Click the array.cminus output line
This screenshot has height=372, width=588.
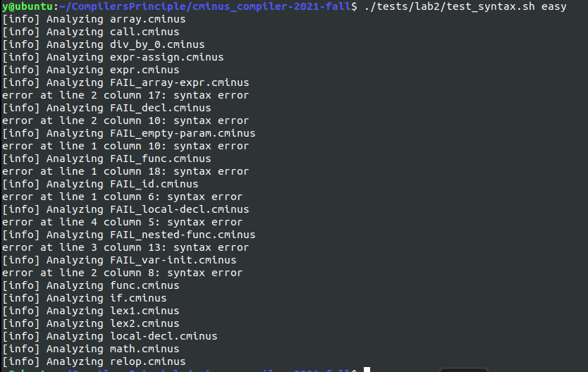click(x=94, y=19)
